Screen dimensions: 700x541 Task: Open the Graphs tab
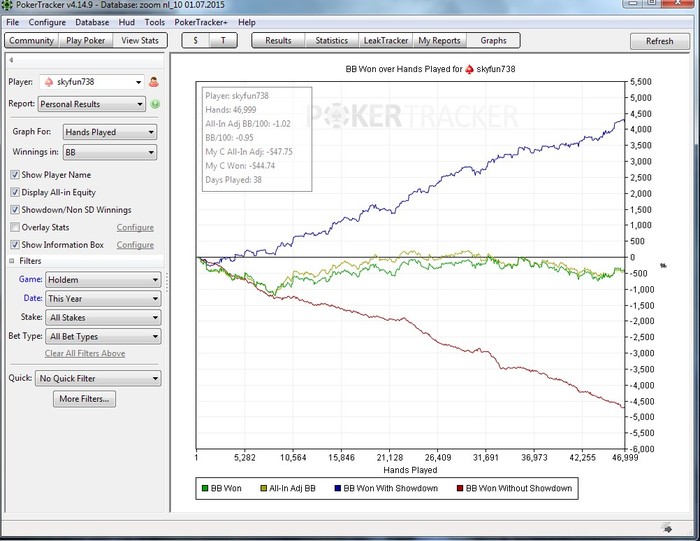493,41
